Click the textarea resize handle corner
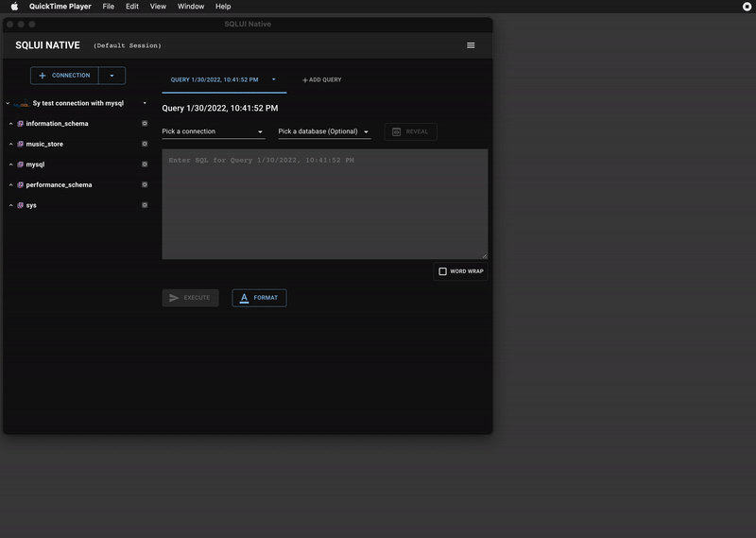This screenshot has width=756, height=538. [485, 255]
